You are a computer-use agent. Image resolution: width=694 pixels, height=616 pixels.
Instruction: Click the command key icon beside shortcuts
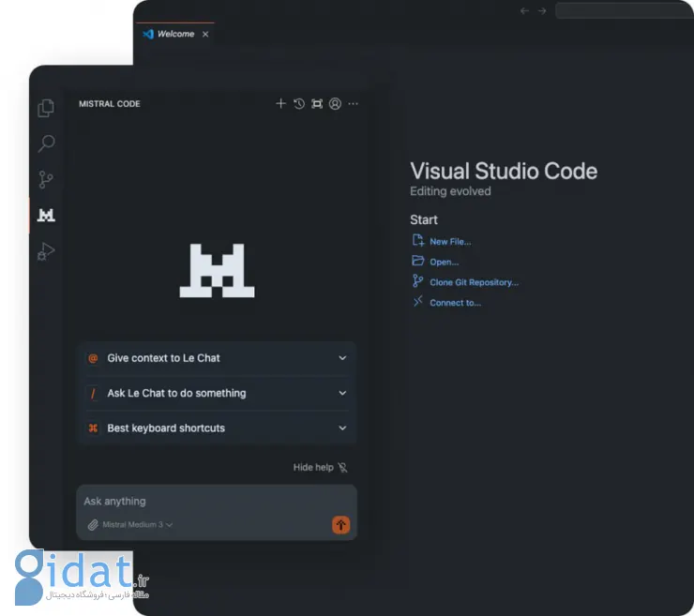pos(93,428)
